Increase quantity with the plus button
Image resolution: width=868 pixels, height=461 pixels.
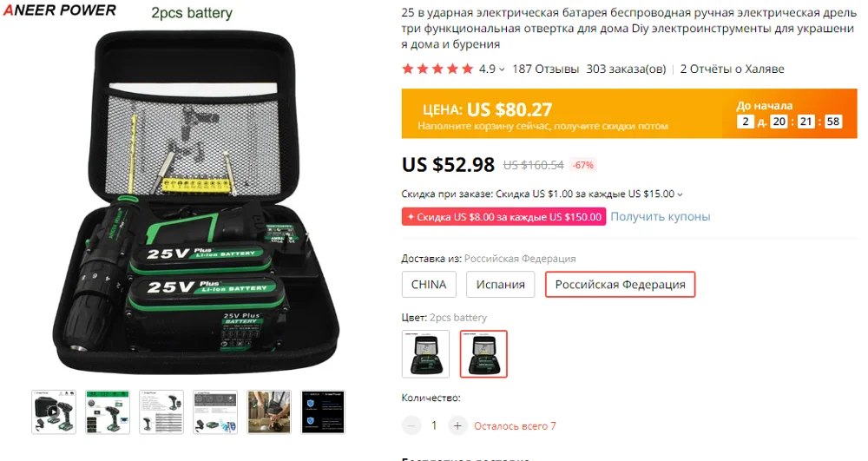tap(457, 425)
